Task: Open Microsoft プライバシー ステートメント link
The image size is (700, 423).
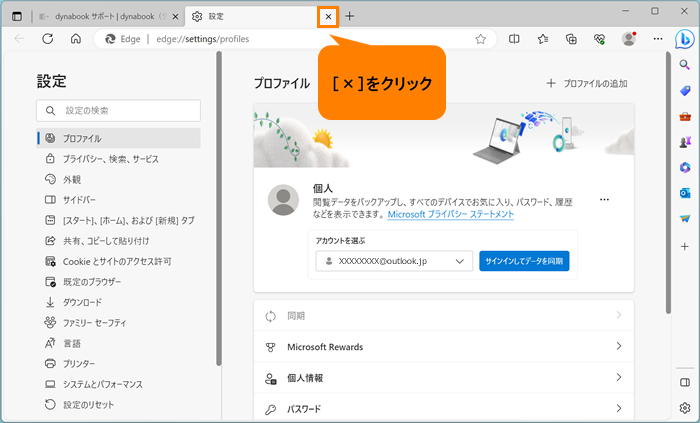Action: [450, 215]
